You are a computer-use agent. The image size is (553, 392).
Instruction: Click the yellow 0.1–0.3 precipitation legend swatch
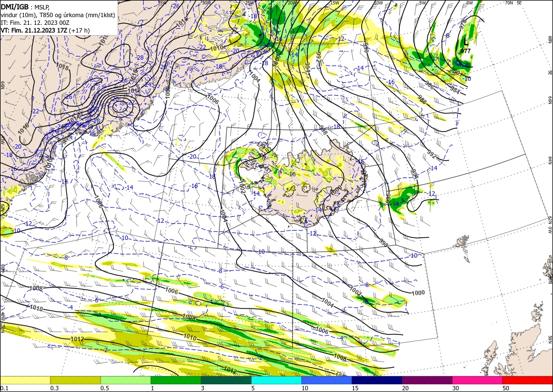pyautogui.click(x=25, y=380)
